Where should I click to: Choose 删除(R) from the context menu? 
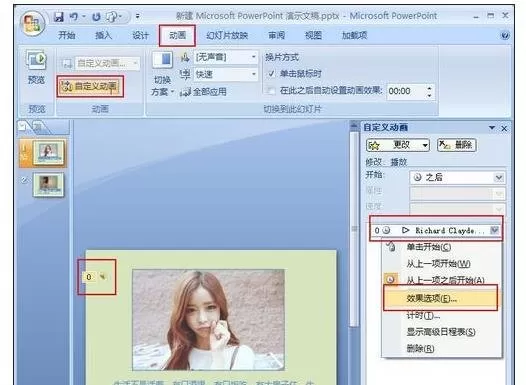[442, 348]
